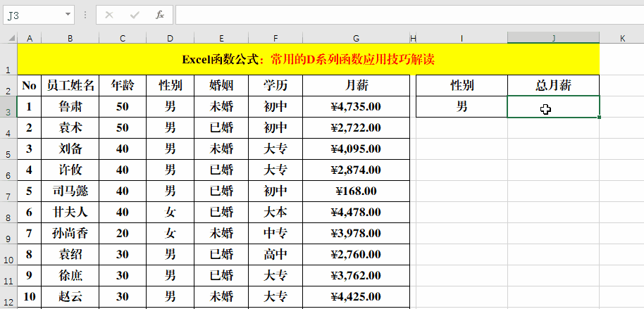Open the Insert Function fx dialog

pyautogui.click(x=160, y=15)
